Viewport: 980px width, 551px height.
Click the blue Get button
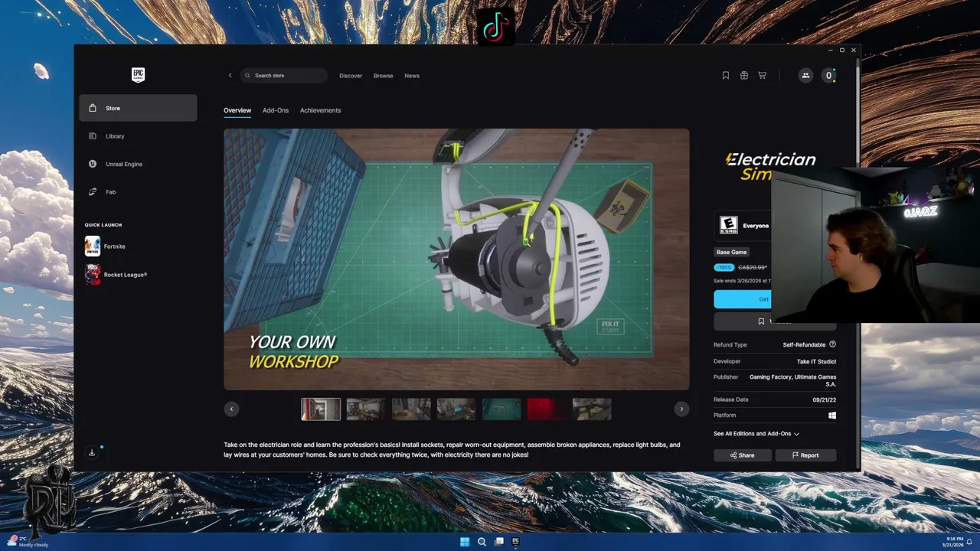tap(743, 299)
